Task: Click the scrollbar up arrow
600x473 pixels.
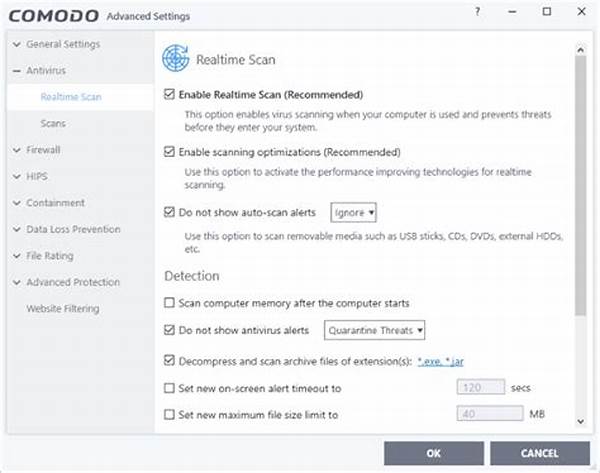Action: [580, 50]
